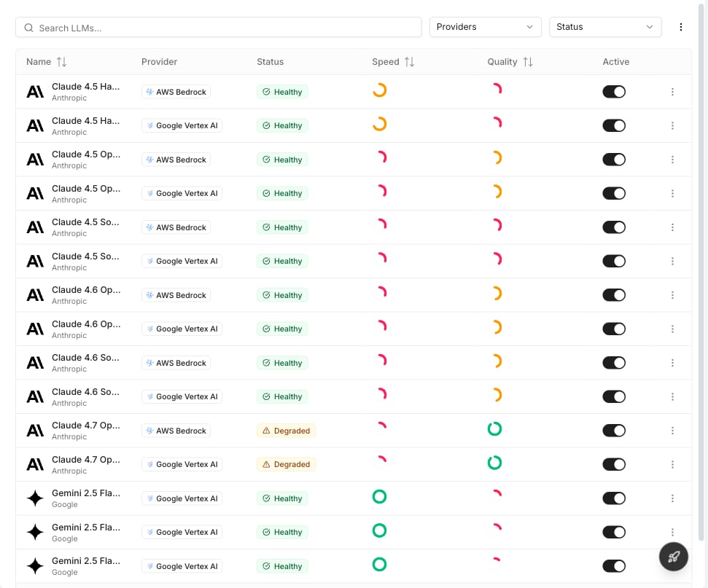The image size is (708, 588).
Task: Open the toolbar's top-right kebab menu
Action: (680, 27)
